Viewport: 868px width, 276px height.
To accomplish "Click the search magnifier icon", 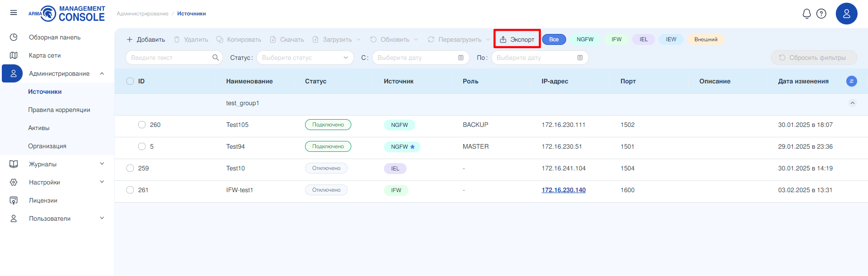I will [x=215, y=58].
